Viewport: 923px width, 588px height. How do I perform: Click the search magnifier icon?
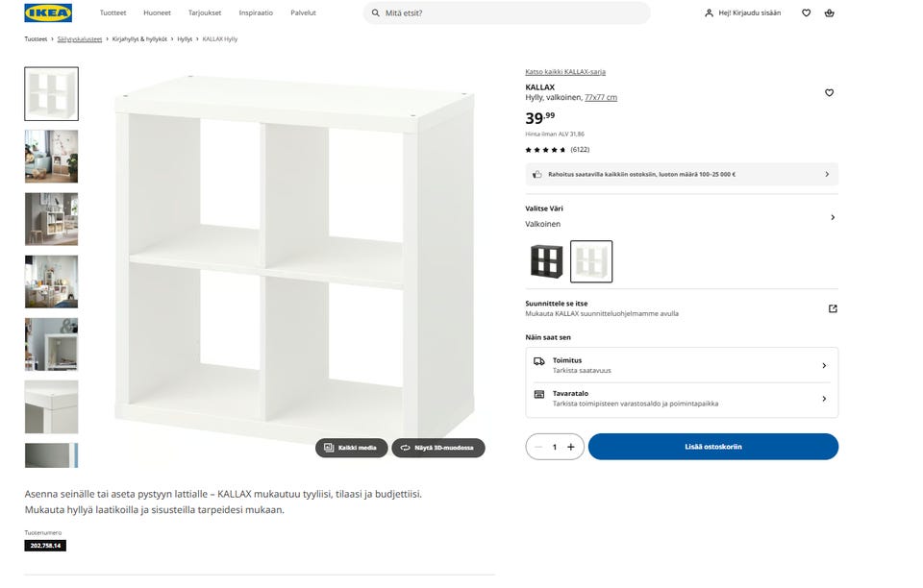pos(376,12)
